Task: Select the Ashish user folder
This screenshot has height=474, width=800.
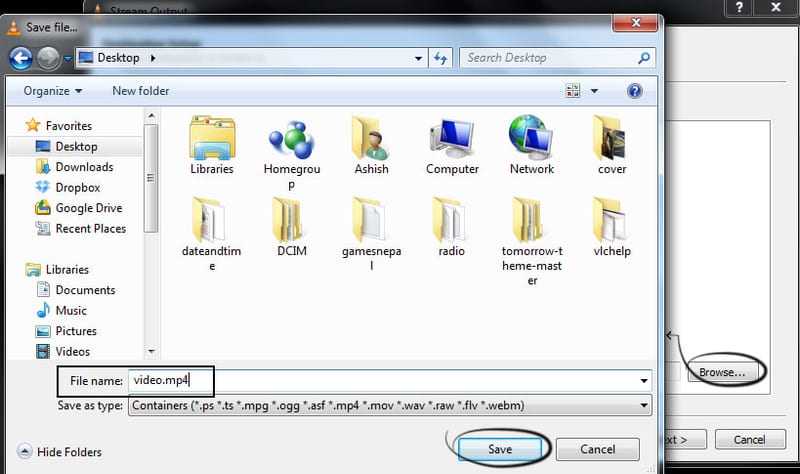Action: (371, 138)
